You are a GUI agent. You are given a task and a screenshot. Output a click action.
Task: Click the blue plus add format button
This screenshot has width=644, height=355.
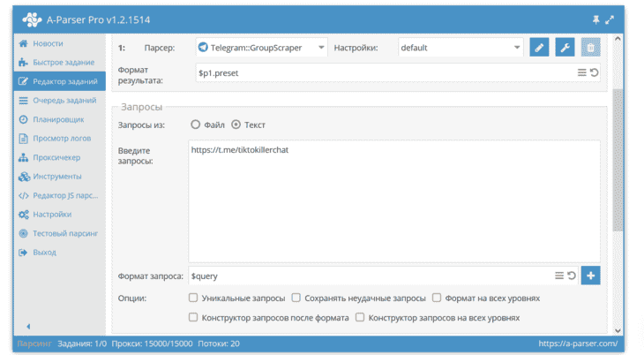590,276
